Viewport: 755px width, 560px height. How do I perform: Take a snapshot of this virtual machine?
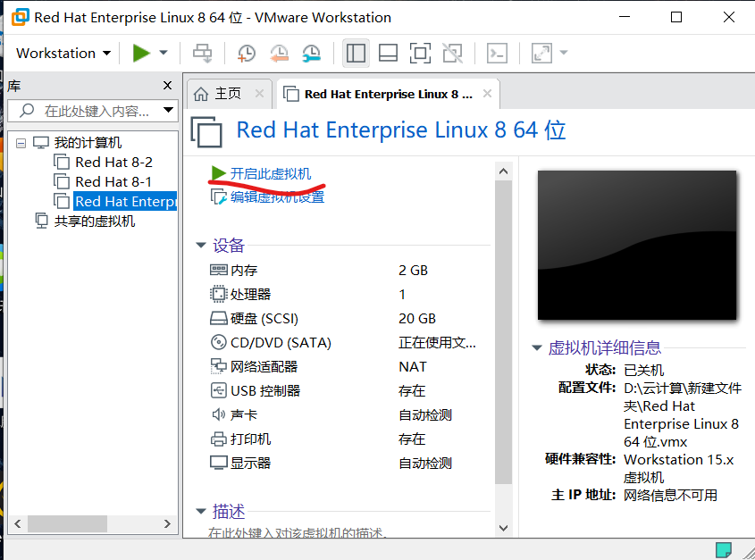click(247, 53)
